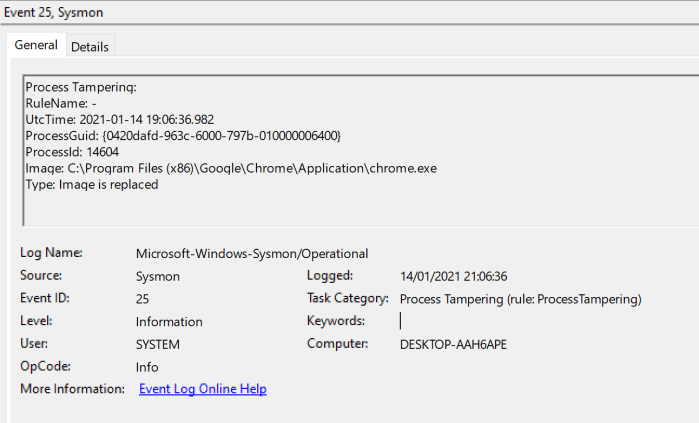Click the RuleName line in the description
Image resolution: width=699 pixels, height=423 pixels.
click(x=60, y=103)
